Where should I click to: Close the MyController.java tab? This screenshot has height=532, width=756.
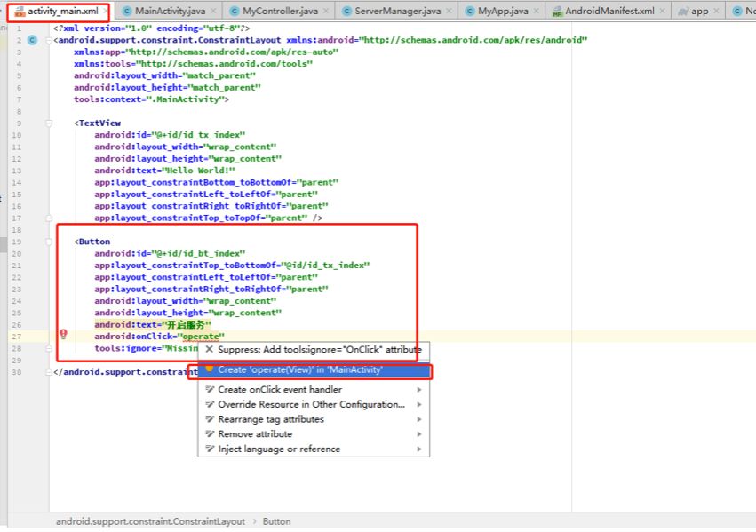[326, 11]
